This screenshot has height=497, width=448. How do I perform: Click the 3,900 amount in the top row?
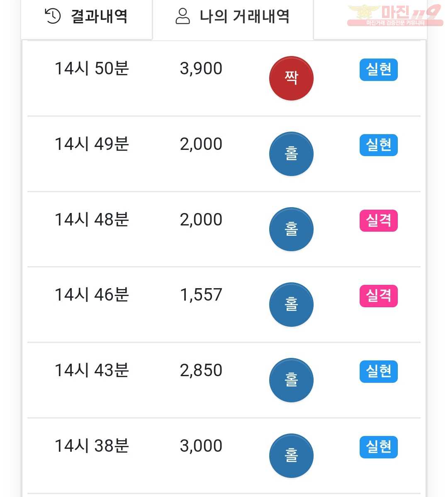click(x=201, y=69)
